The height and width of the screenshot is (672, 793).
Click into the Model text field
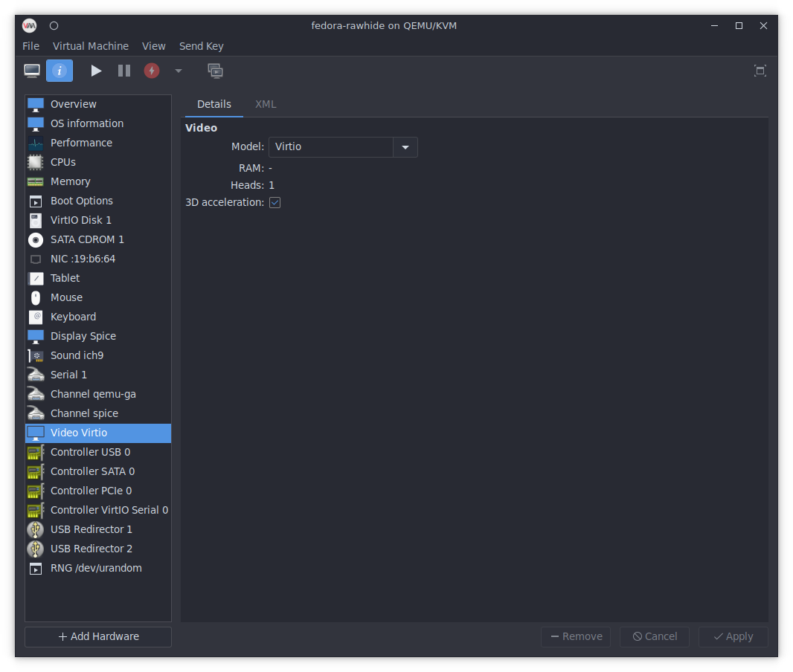[x=330, y=147]
